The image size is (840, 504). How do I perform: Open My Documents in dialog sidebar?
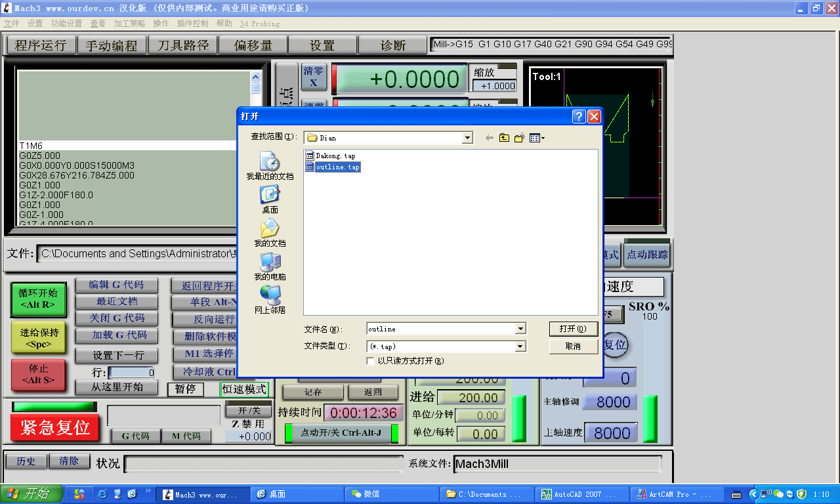coord(270,233)
